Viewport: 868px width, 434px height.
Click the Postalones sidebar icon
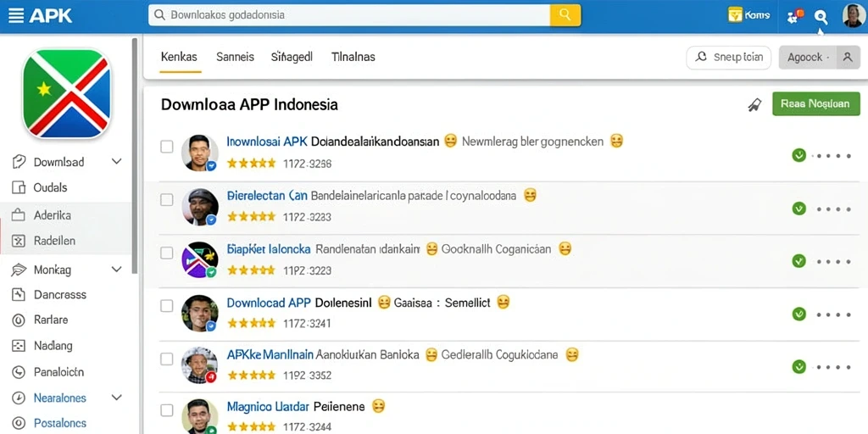19,423
